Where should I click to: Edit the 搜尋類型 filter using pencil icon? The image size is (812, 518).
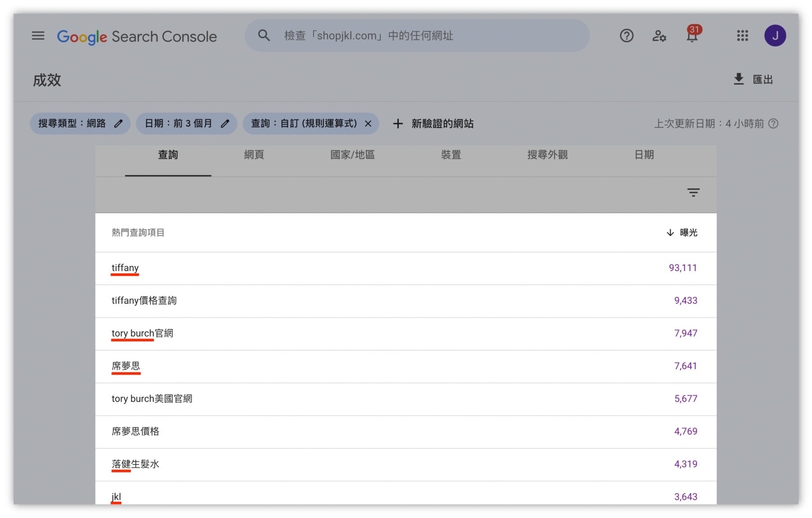tap(118, 123)
